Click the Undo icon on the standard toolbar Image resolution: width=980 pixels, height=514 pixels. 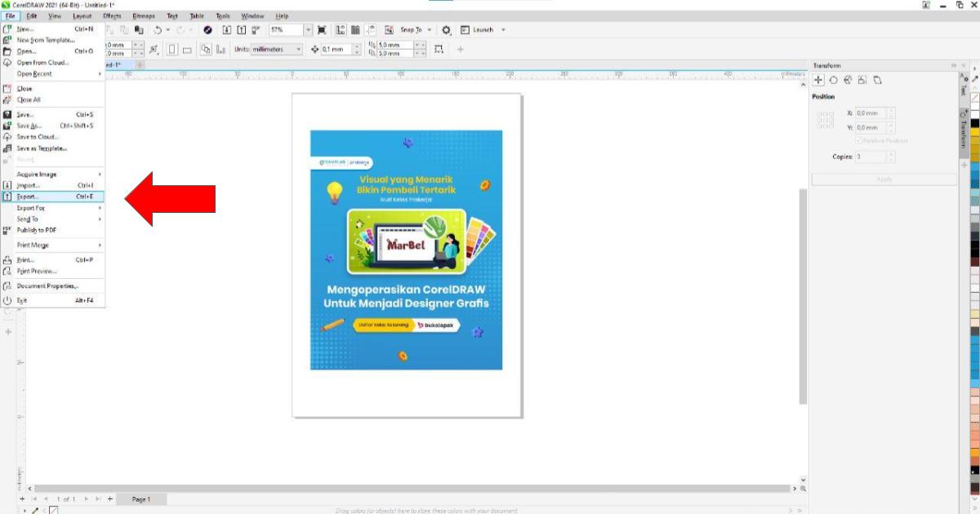click(156, 29)
